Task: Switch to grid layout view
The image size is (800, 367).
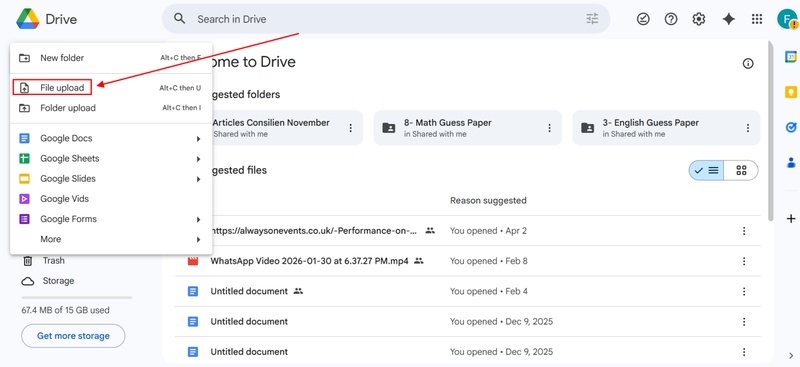Action: click(x=741, y=170)
